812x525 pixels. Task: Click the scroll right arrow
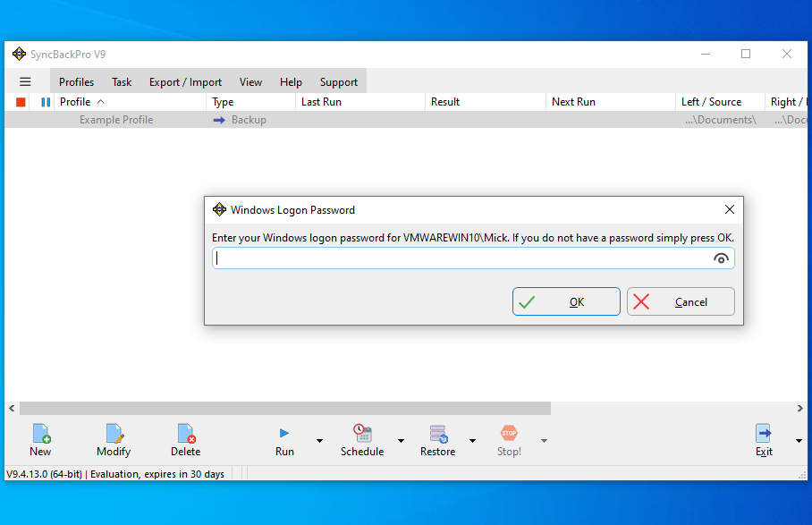pyautogui.click(x=800, y=408)
